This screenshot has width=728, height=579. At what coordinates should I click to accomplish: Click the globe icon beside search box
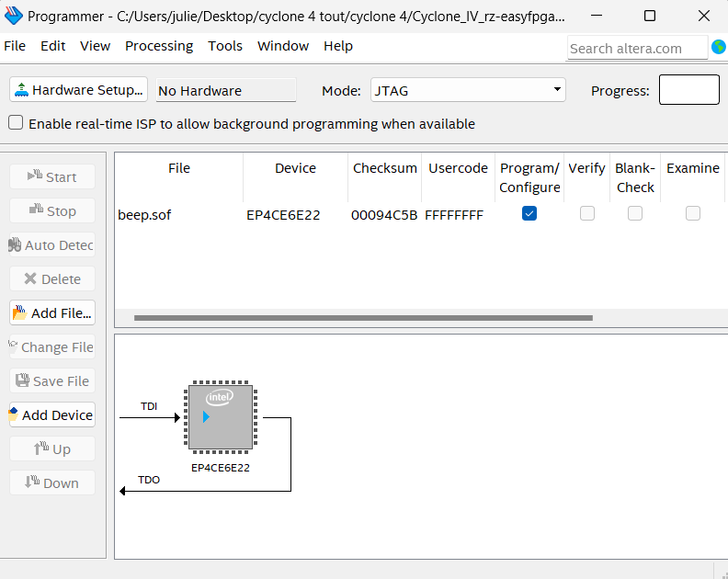coord(718,47)
